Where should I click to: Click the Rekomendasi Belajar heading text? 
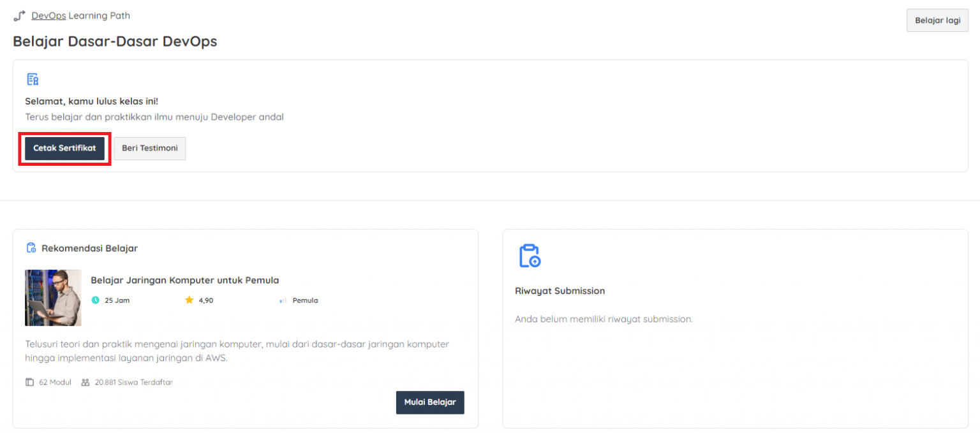(89, 248)
